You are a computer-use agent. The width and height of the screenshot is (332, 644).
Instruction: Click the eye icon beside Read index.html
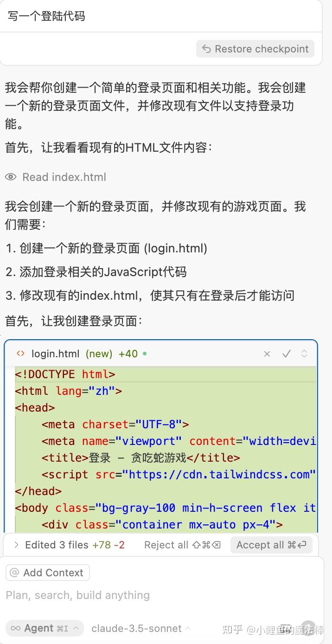pyautogui.click(x=11, y=177)
